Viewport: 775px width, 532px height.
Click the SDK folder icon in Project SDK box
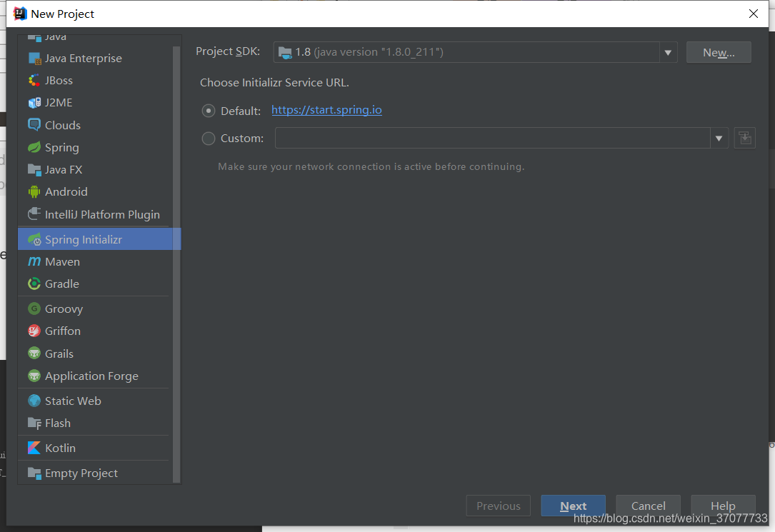tap(285, 52)
